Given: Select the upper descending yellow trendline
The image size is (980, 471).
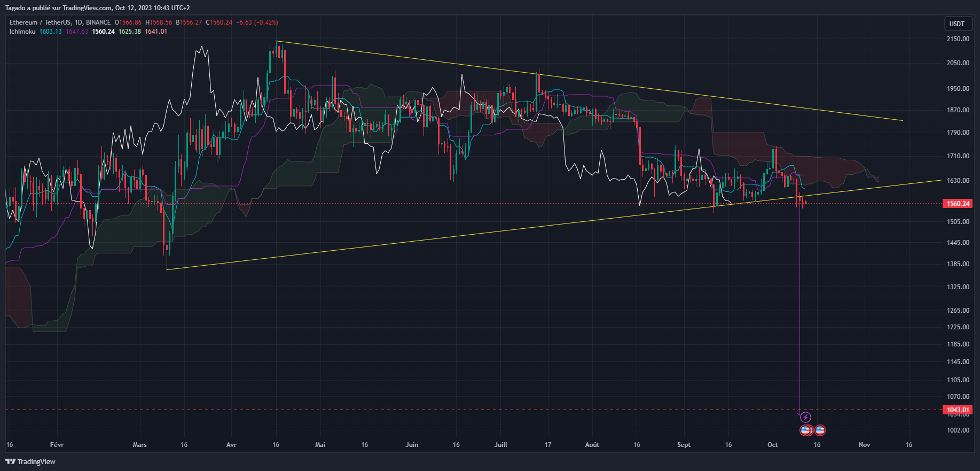Looking at the screenshot, I should coord(587,81).
